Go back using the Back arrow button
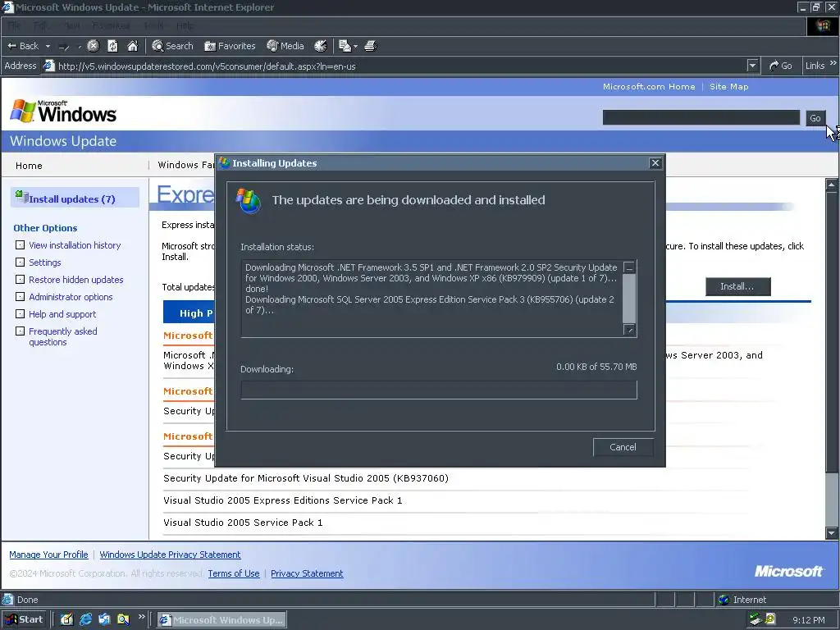 22,46
